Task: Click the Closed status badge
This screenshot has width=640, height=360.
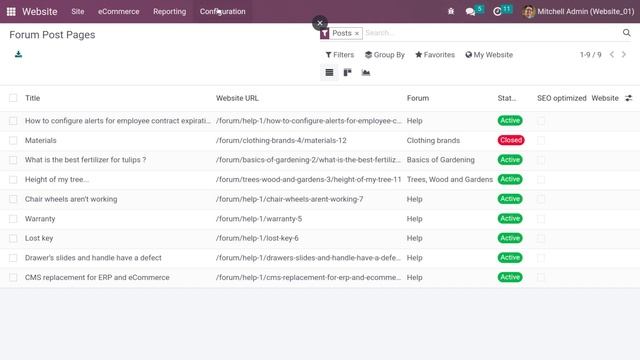Action: (511, 140)
